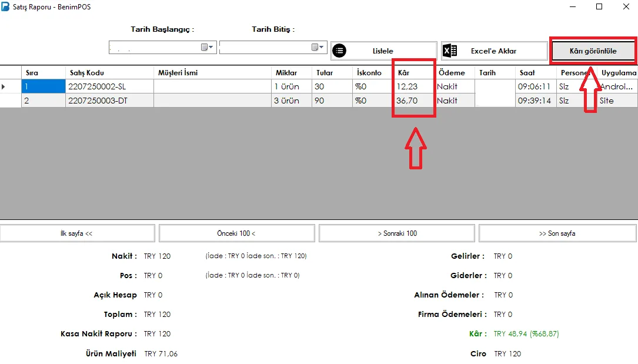Click the Önceki 100 < button
Screen dimensions: 638x364
(x=237, y=233)
